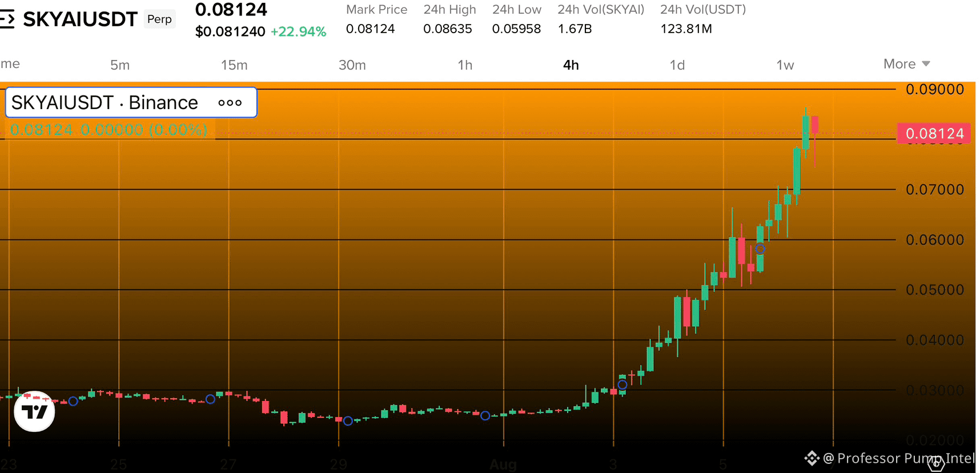Click the 24h Low label

click(517, 10)
